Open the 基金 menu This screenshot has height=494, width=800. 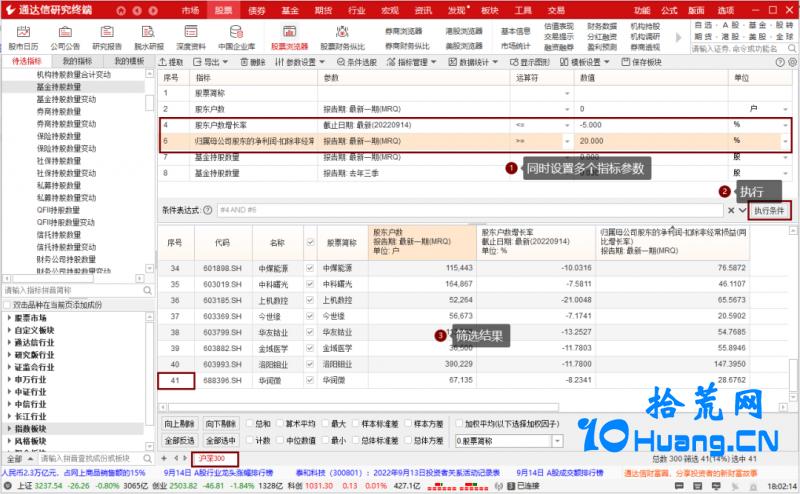tap(290, 10)
